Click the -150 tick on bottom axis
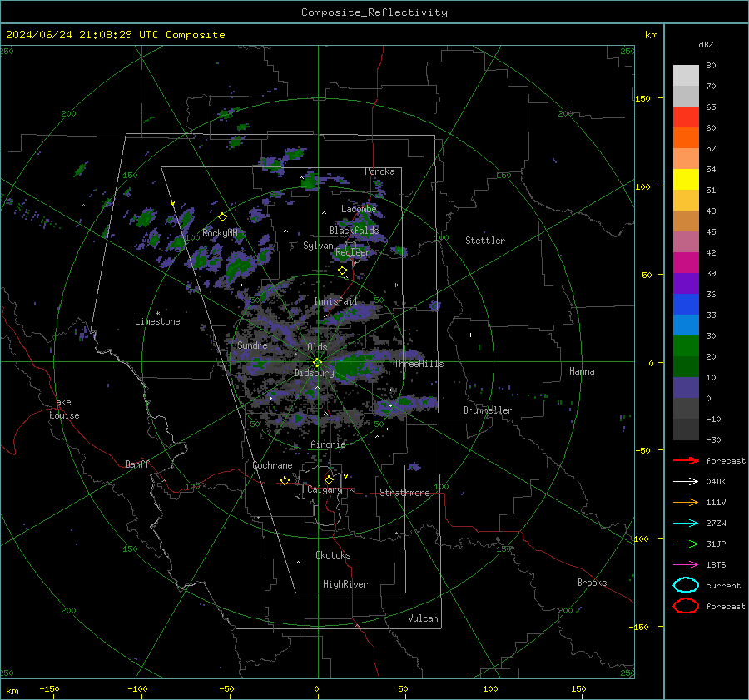Viewport: 749px width, 700px height. (x=49, y=688)
